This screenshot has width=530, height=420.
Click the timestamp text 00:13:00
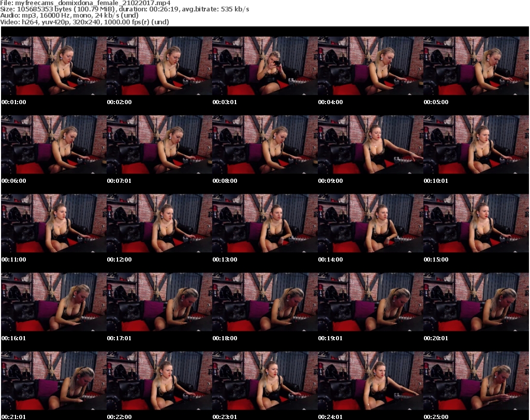pyautogui.click(x=225, y=259)
